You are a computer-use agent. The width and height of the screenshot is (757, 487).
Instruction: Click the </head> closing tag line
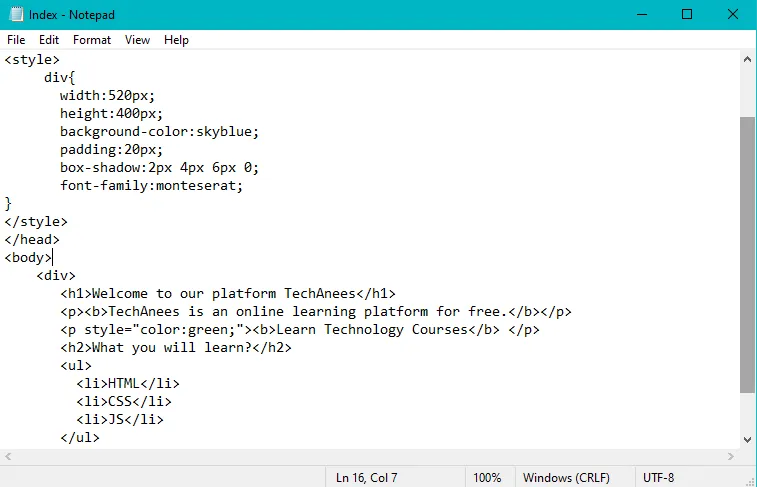click(32, 239)
